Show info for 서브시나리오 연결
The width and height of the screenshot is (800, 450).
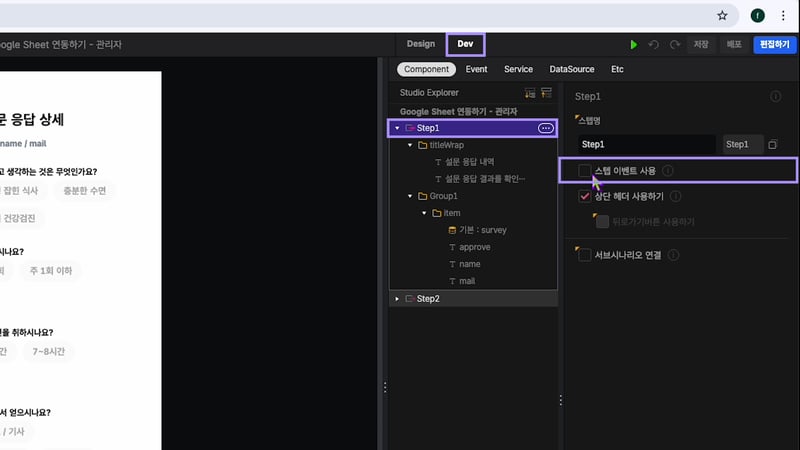pyautogui.click(x=673, y=255)
